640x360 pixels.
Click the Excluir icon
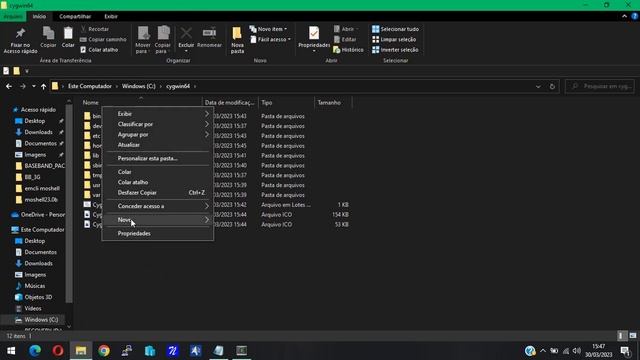tap(186, 40)
